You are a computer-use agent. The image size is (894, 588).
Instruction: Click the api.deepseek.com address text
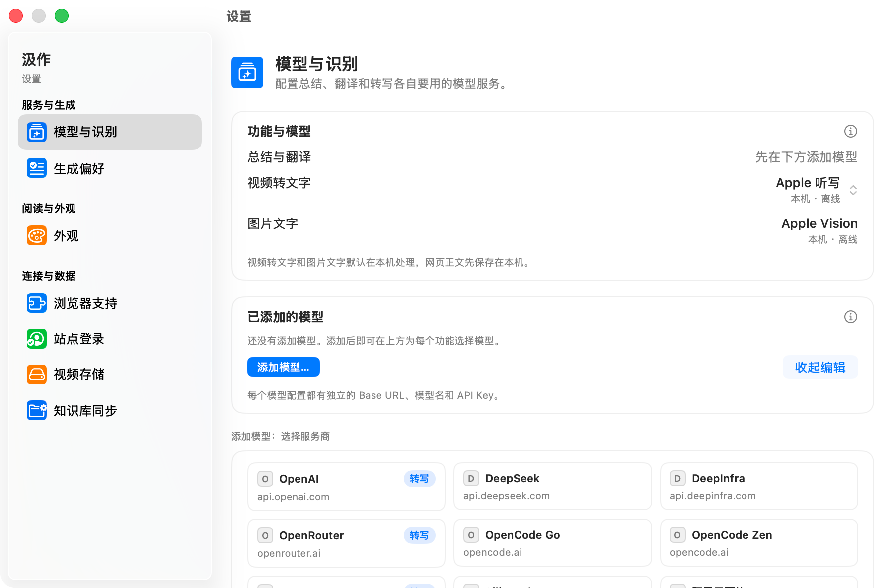(507, 496)
